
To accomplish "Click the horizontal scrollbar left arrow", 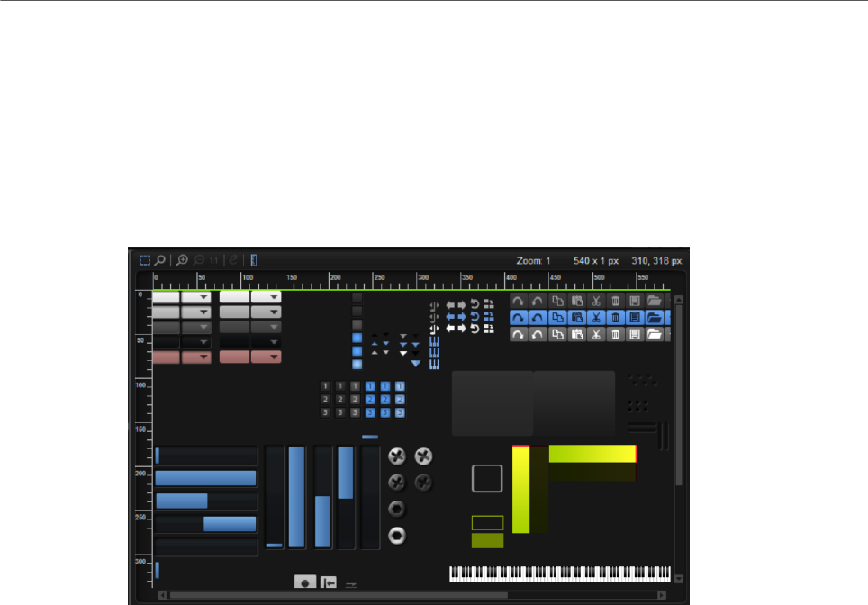I will click(x=162, y=596).
